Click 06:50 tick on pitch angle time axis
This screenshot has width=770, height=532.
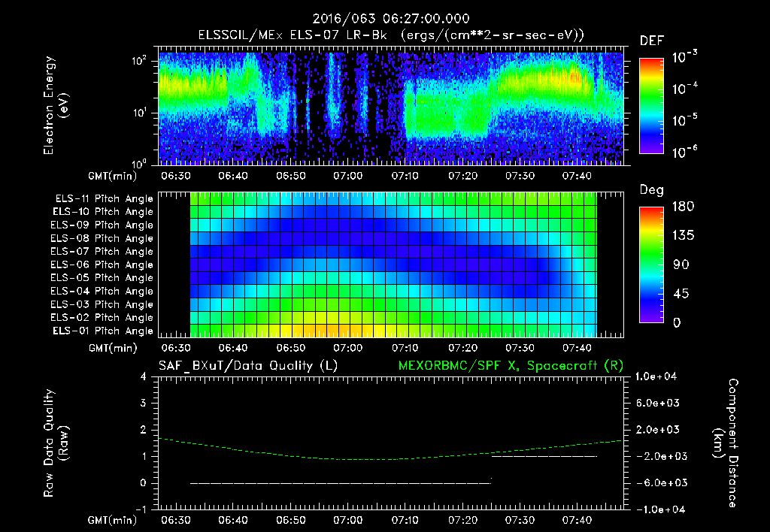[291, 348]
